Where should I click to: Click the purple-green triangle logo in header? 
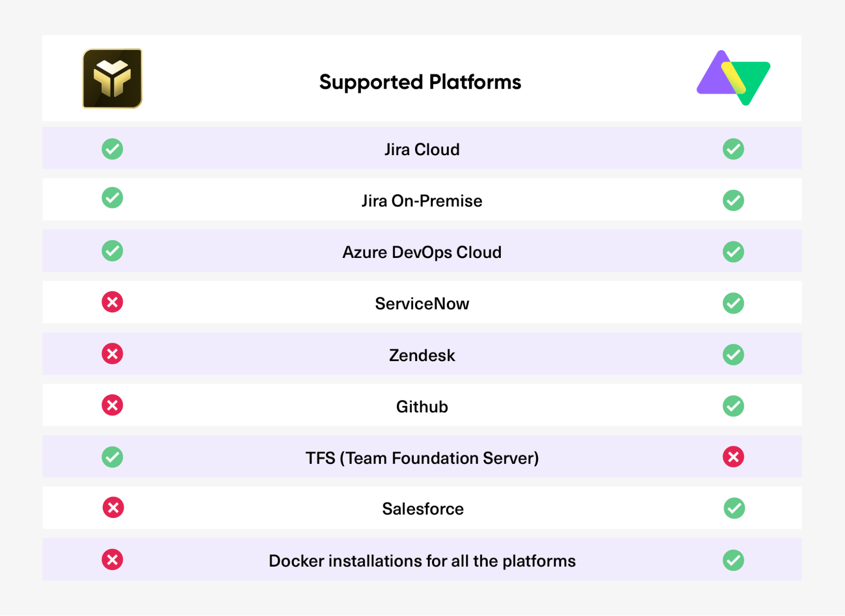click(733, 78)
